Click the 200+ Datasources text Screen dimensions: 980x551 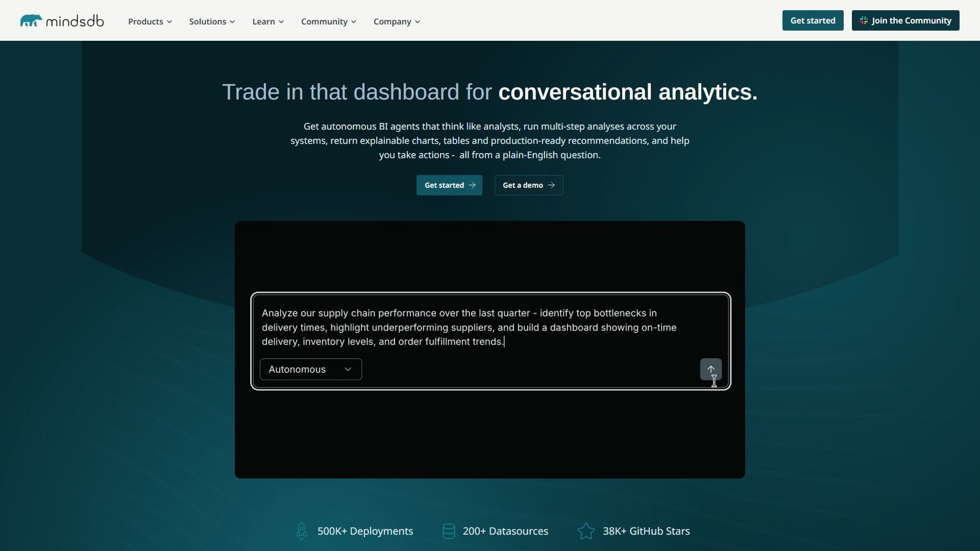point(505,531)
